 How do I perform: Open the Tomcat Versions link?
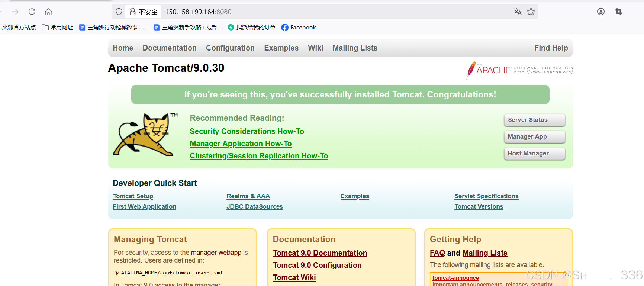point(479,206)
